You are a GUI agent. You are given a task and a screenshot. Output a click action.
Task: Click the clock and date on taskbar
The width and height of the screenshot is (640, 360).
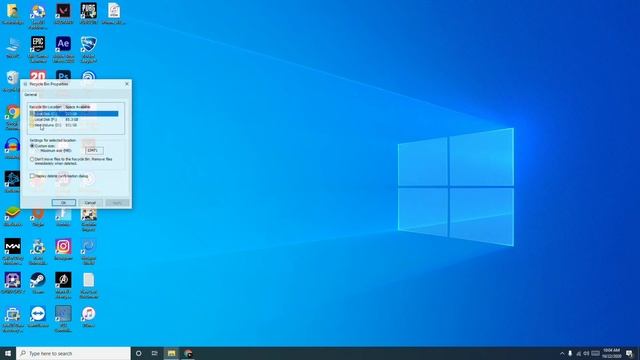click(x=611, y=353)
